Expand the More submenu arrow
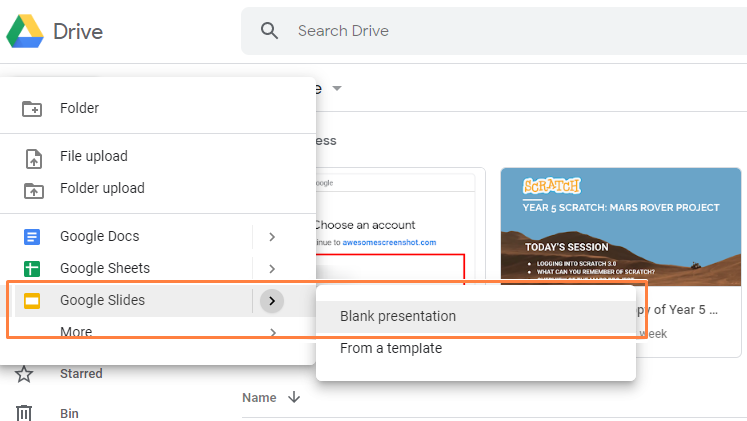Screen dimensions: 747x421 (273, 332)
